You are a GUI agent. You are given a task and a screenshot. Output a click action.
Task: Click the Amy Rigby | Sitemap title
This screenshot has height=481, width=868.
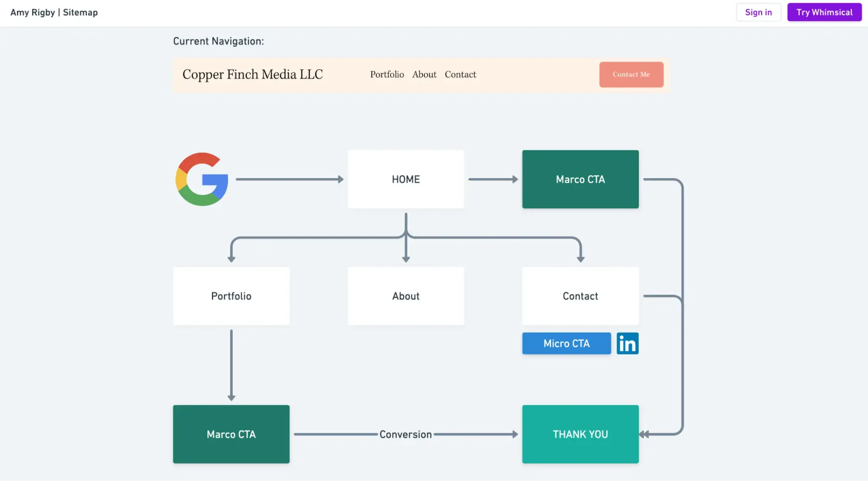(54, 12)
